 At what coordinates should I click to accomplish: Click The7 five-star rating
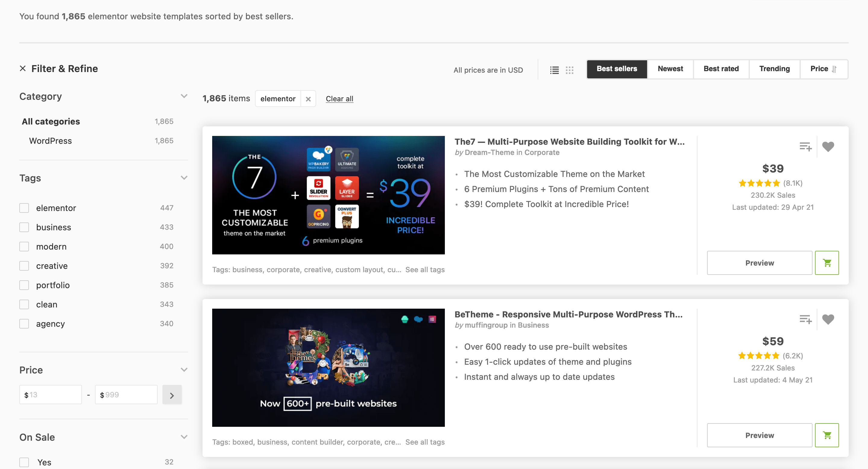point(759,183)
